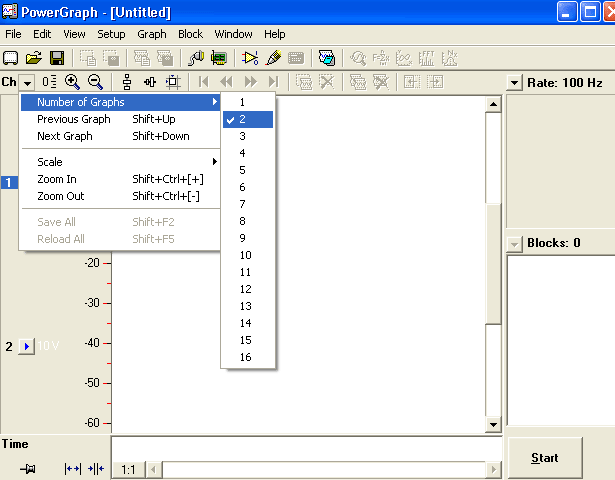615x480 pixels.
Task: Click the vertical scrollbar thumb
Action: [x=493, y=264]
